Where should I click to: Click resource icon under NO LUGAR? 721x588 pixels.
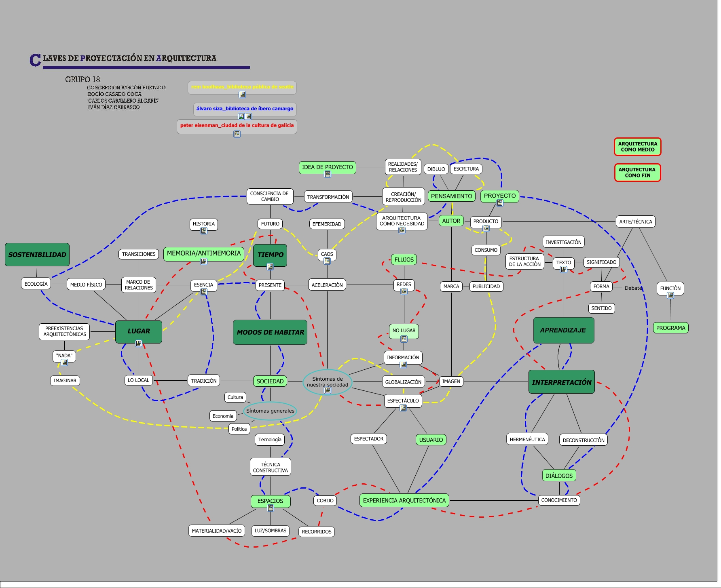[404, 339]
